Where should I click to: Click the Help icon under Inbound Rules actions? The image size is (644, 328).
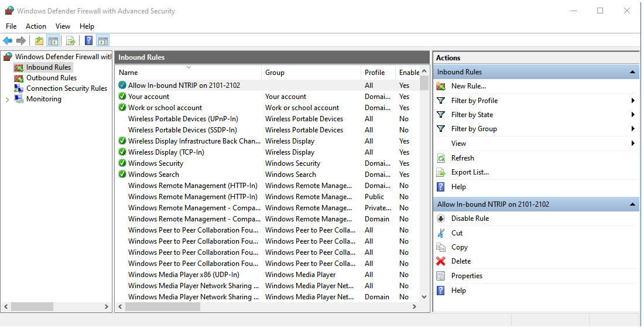441,187
